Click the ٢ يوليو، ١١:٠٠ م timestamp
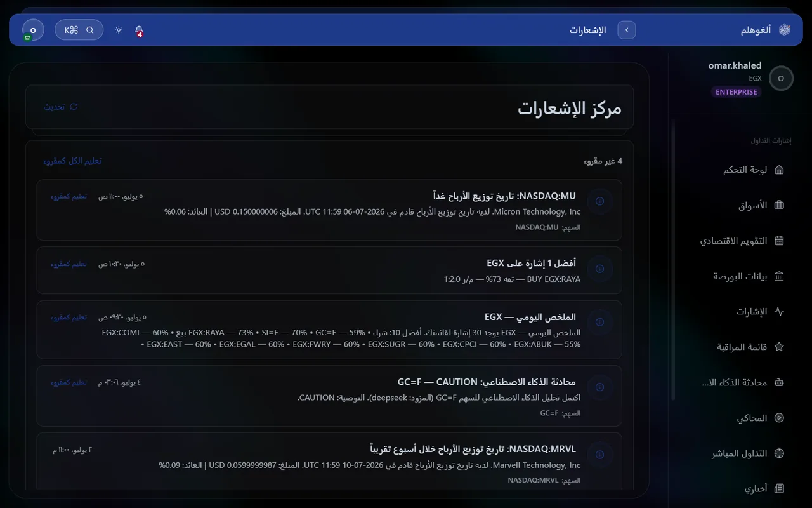812x508 pixels. (72, 450)
